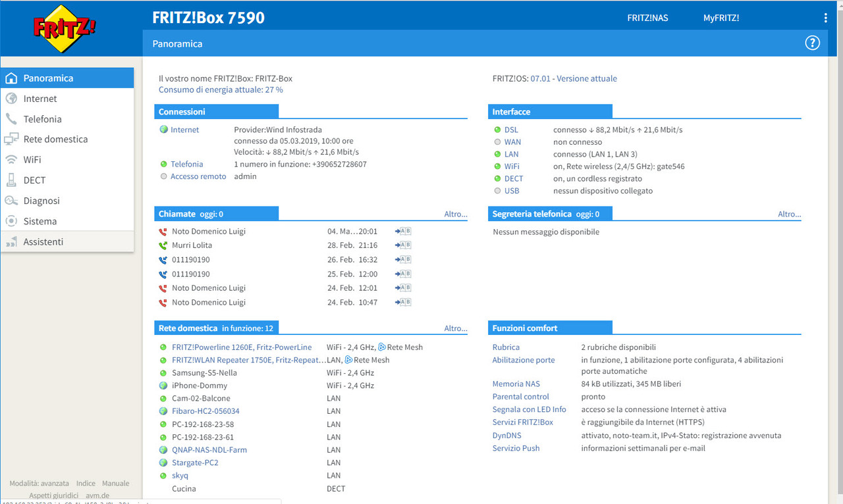Open the help question mark icon
The width and height of the screenshot is (843, 504).
pos(813,43)
